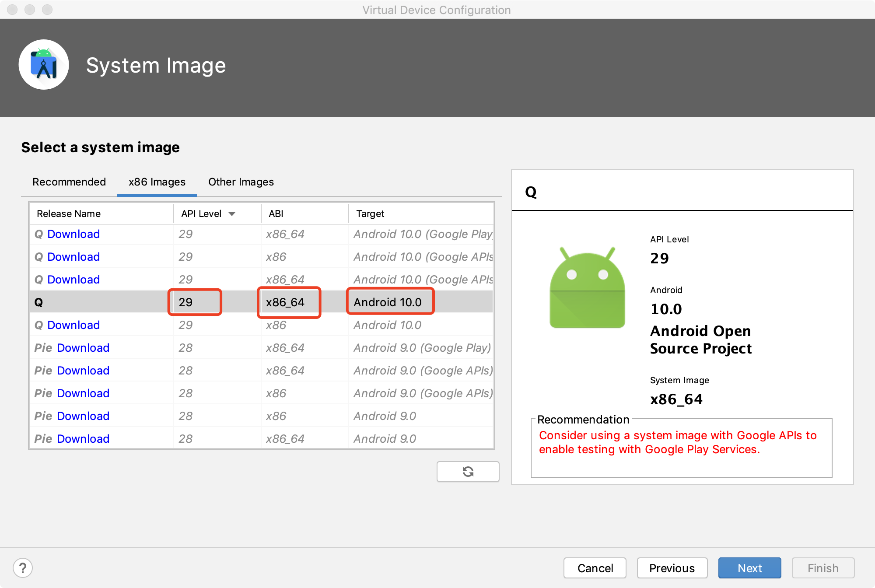Click the Q title in details panel

coord(531,192)
